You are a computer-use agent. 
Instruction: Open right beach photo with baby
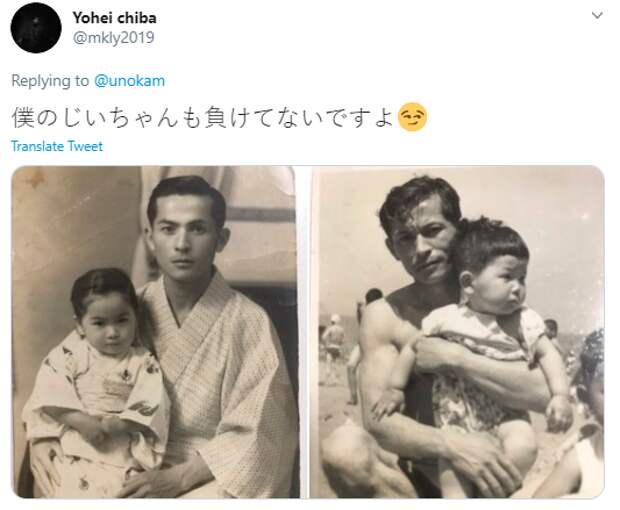pyautogui.click(x=457, y=332)
